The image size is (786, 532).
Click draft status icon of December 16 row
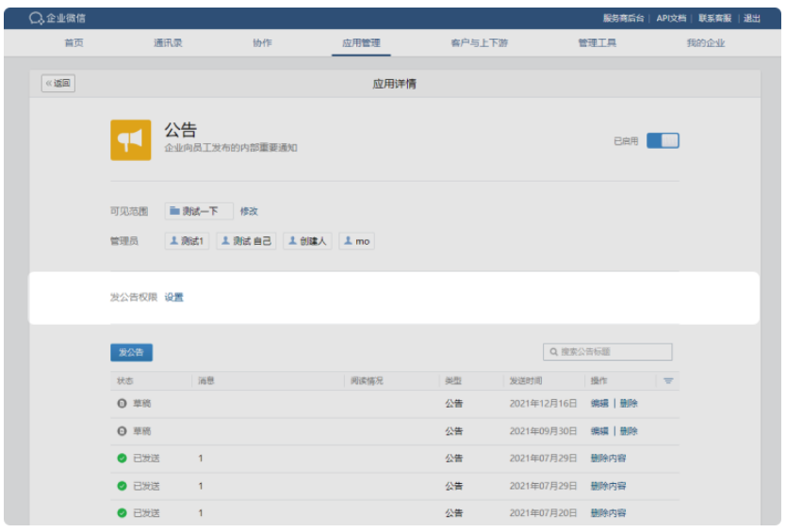122,403
